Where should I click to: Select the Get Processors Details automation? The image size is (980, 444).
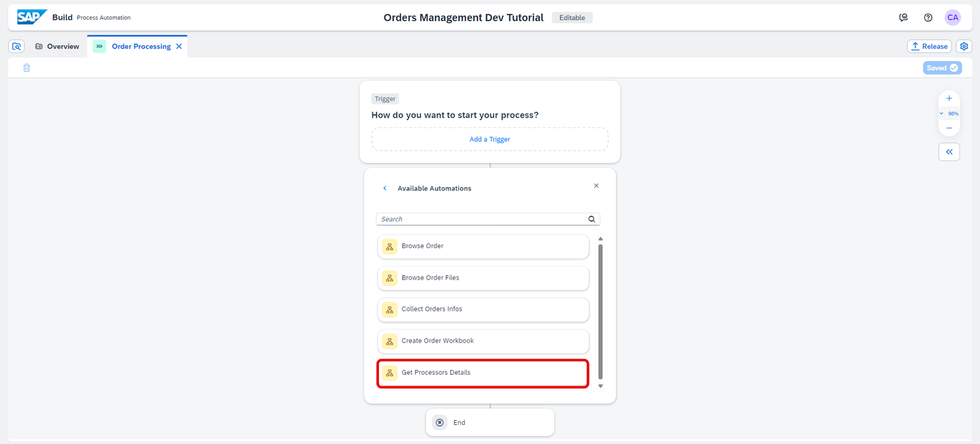(x=483, y=373)
